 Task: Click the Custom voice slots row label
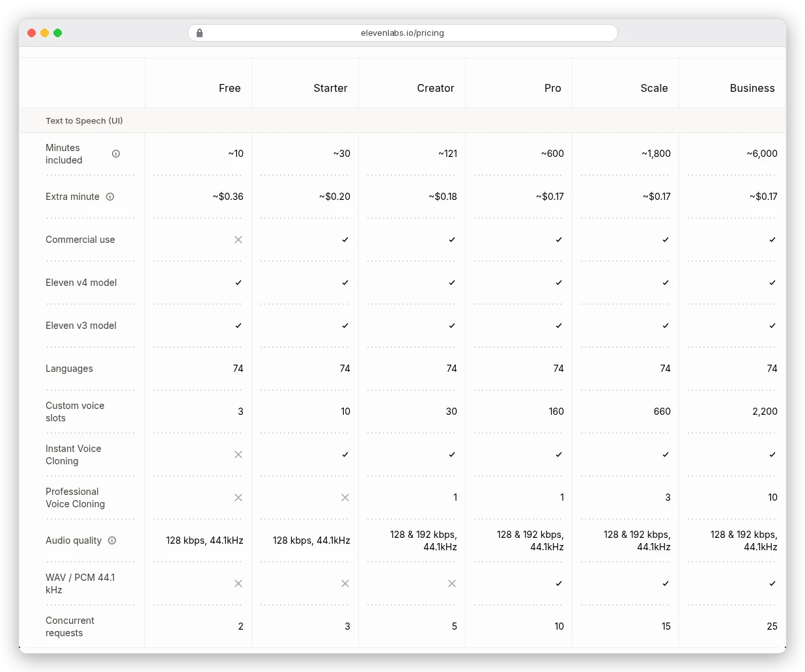75,412
